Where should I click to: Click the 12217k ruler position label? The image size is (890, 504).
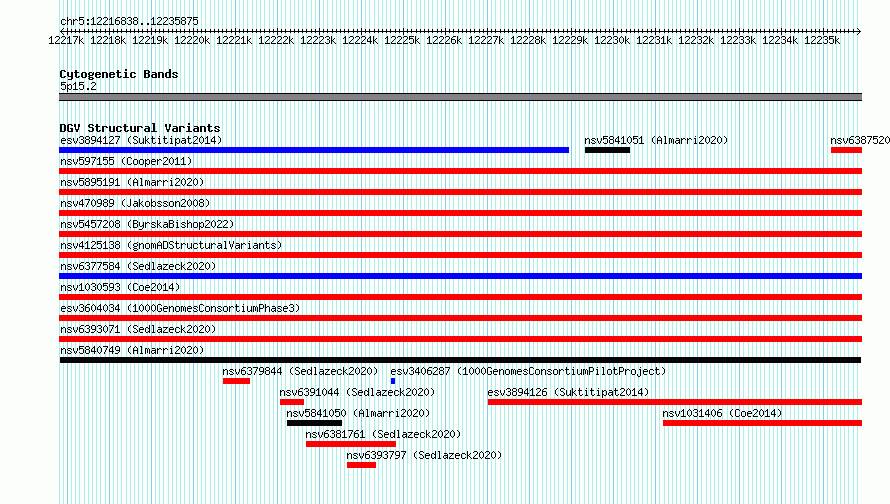point(66,41)
